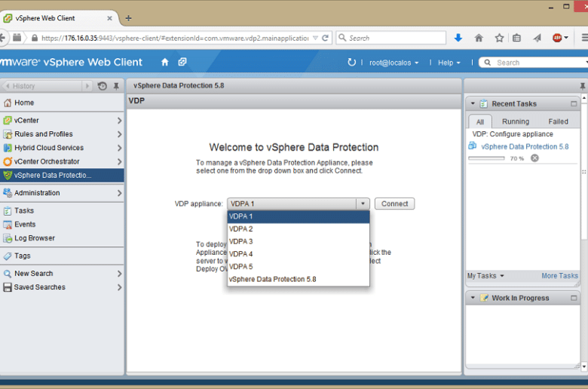Expand the New Search arrow
The width and height of the screenshot is (588, 389).
[x=119, y=274]
